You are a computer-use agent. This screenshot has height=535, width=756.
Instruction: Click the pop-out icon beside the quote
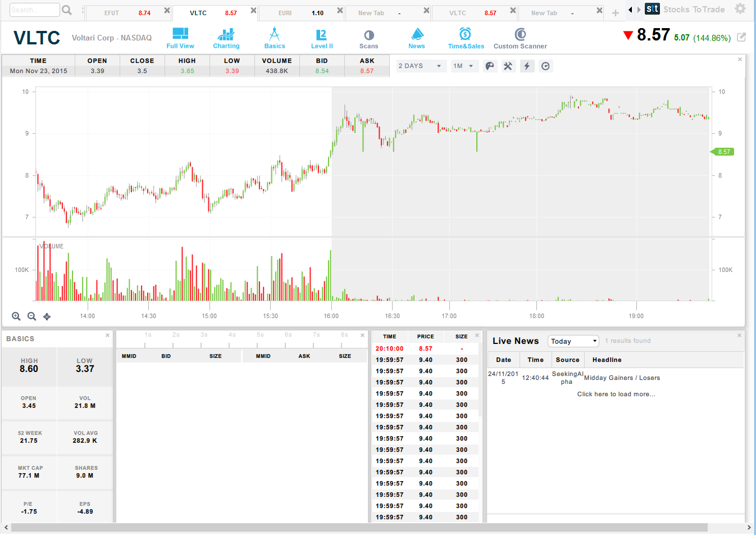(x=741, y=37)
